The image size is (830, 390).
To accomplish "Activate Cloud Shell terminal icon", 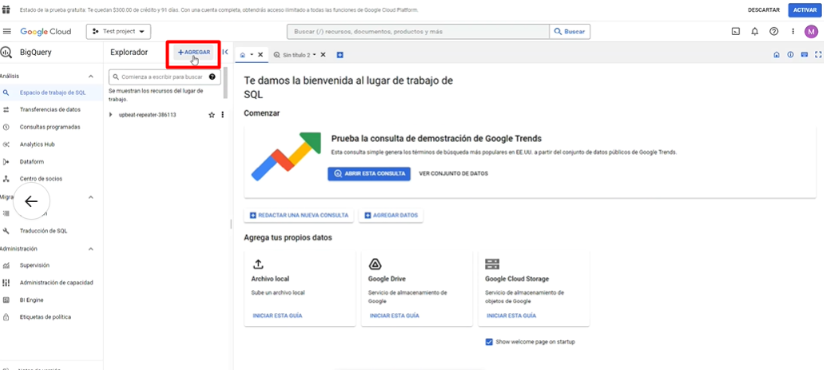I will (736, 32).
